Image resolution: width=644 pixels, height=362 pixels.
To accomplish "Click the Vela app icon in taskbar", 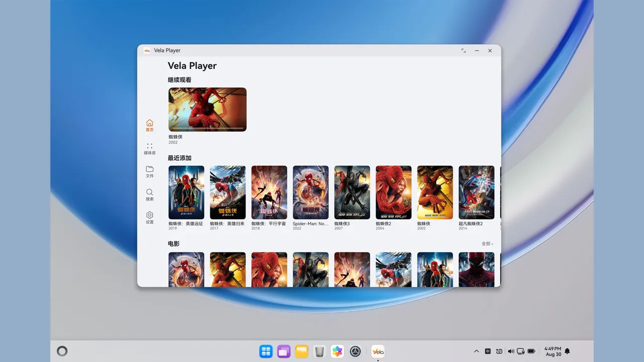I will (x=378, y=351).
